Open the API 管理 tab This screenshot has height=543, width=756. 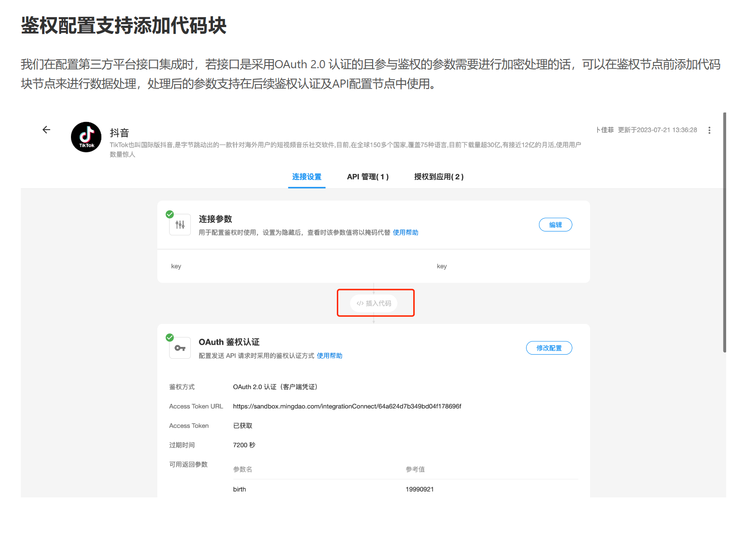click(x=368, y=177)
